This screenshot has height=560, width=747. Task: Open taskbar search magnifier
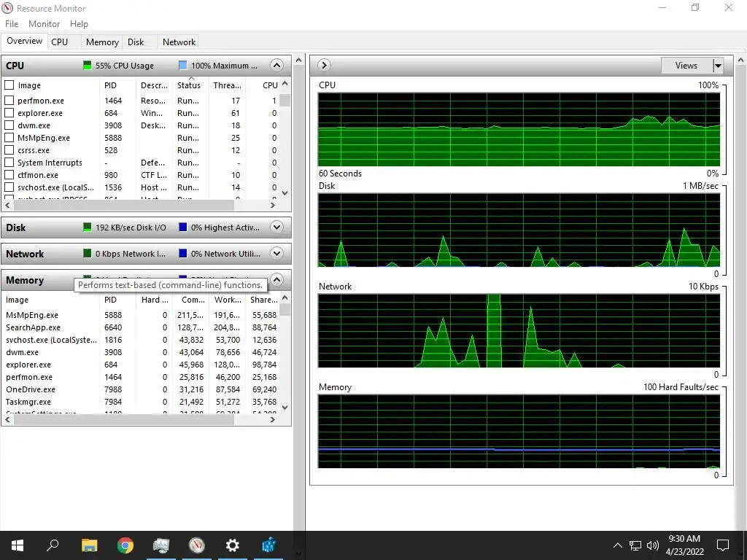(53, 545)
